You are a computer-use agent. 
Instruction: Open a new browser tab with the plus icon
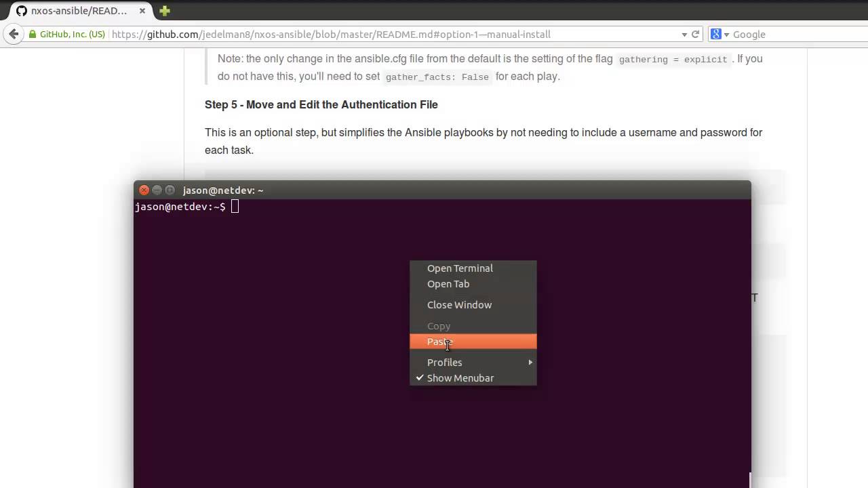point(164,11)
